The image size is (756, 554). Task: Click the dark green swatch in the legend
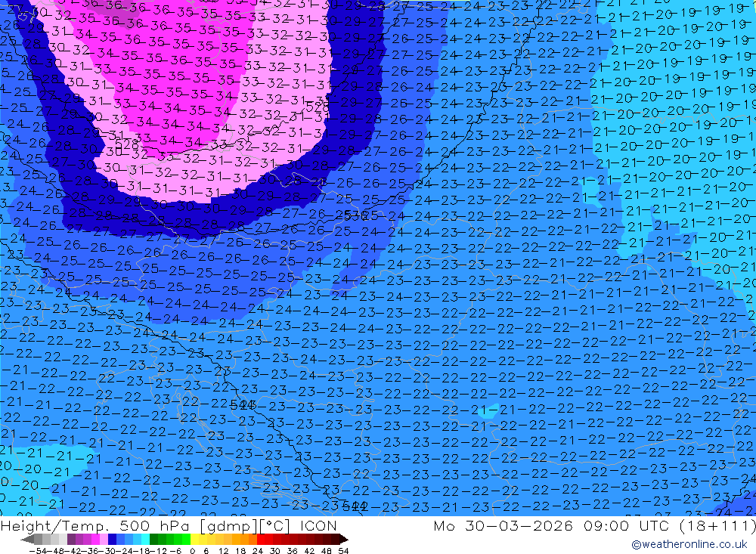[153, 539]
